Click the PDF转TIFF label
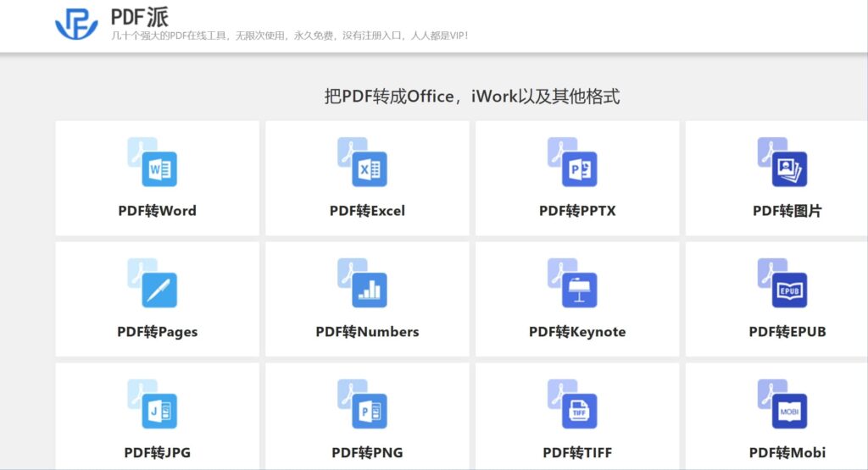The height and width of the screenshot is (470, 868). tap(577, 453)
